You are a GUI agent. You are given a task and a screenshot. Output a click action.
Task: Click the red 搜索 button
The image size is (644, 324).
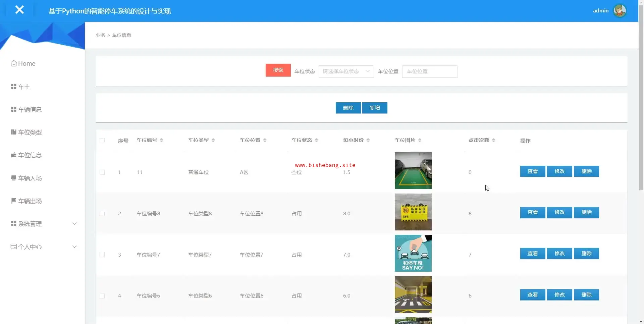click(x=278, y=70)
